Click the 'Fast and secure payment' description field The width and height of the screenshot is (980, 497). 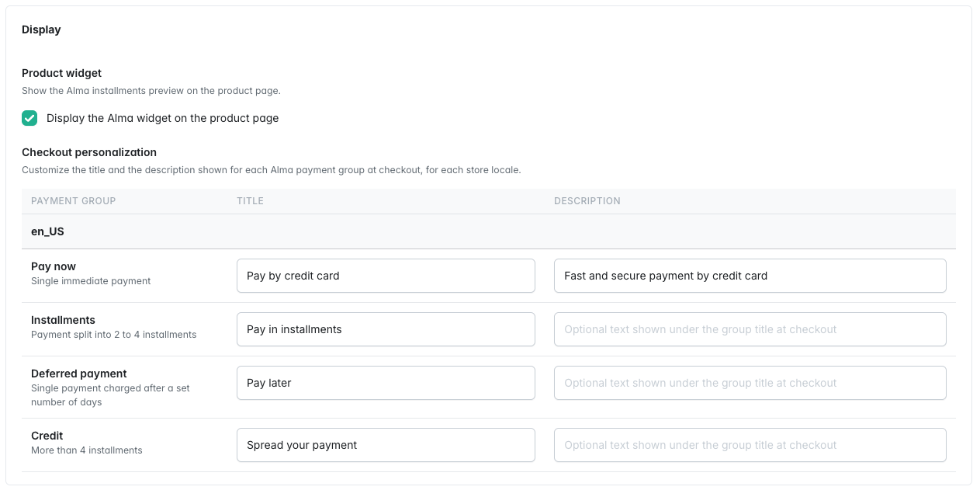pyautogui.click(x=750, y=276)
